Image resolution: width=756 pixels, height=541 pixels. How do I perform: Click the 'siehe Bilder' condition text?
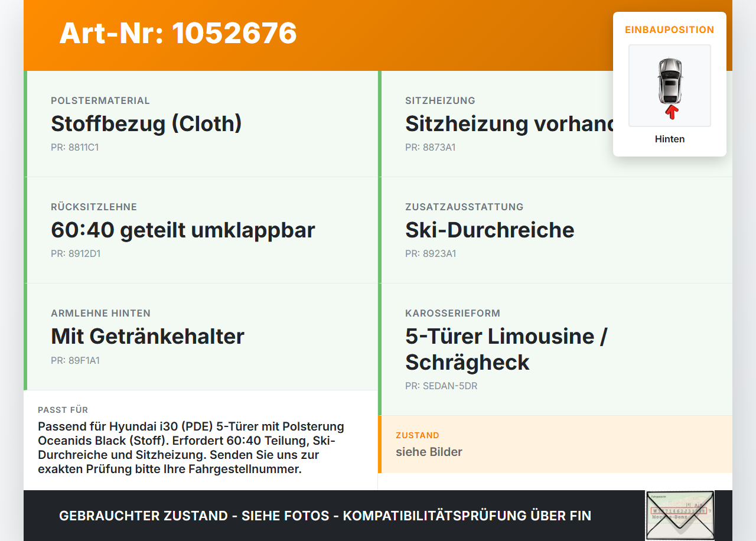point(429,452)
